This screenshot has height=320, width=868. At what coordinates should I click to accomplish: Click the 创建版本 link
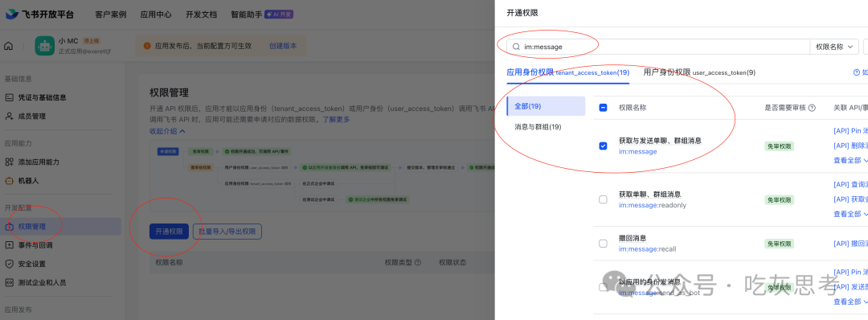(x=283, y=46)
